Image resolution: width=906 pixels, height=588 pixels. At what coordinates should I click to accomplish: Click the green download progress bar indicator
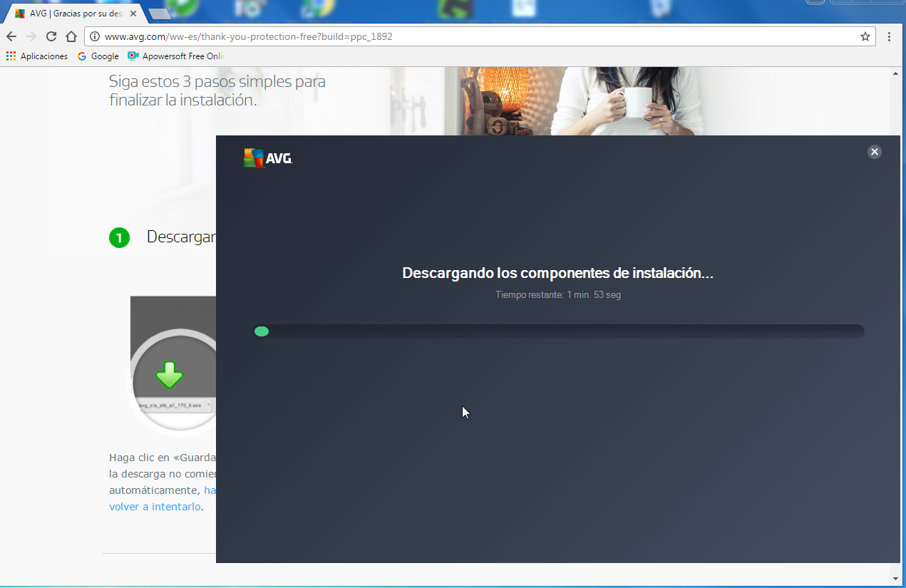pyautogui.click(x=262, y=331)
